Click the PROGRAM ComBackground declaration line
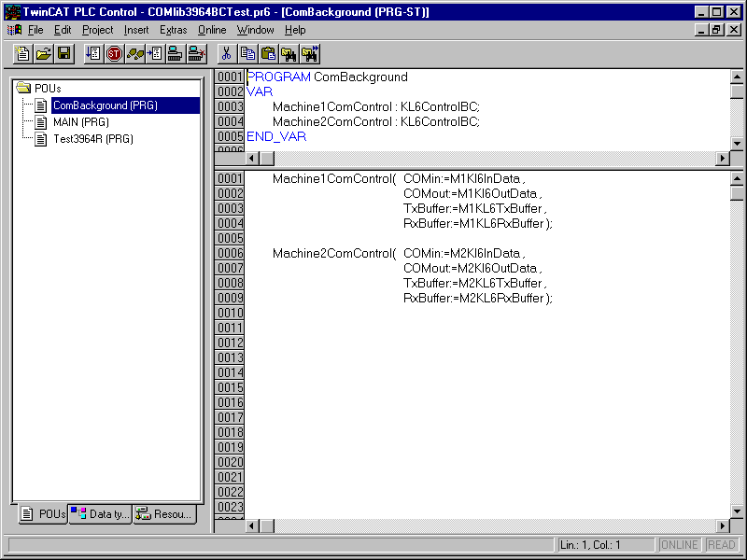The width and height of the screenshot is (747, 560). (327, 77)
